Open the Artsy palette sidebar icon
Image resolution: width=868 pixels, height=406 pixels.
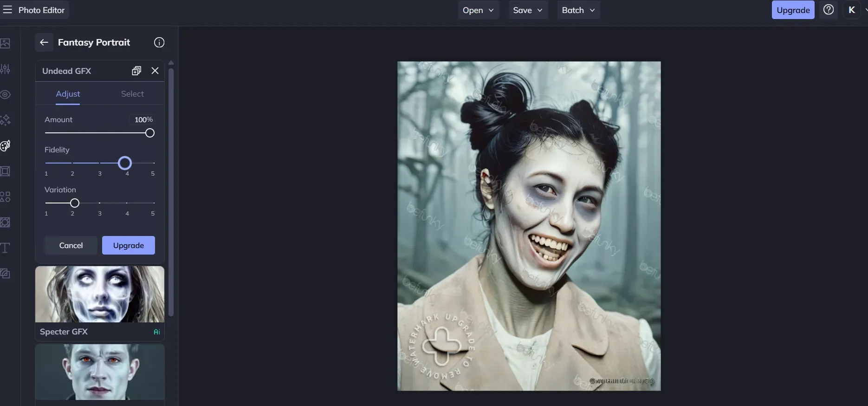5,146
